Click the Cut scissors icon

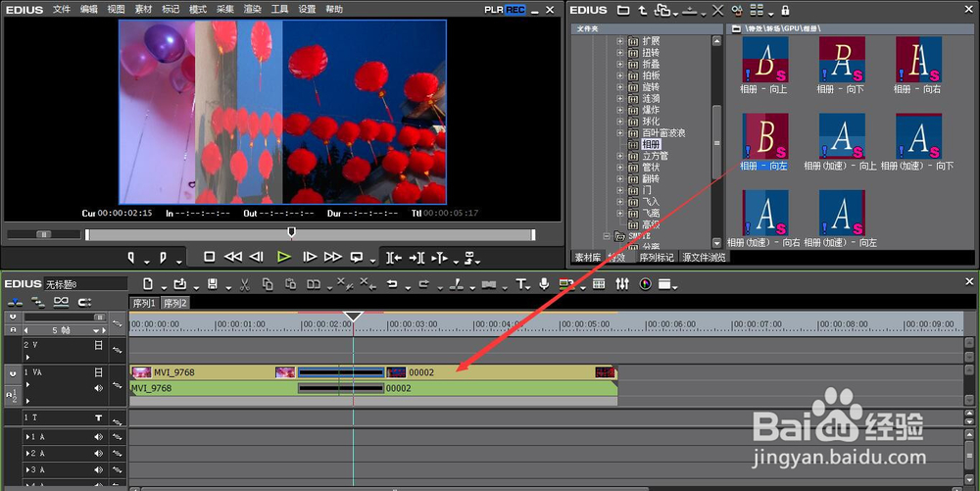244,285
